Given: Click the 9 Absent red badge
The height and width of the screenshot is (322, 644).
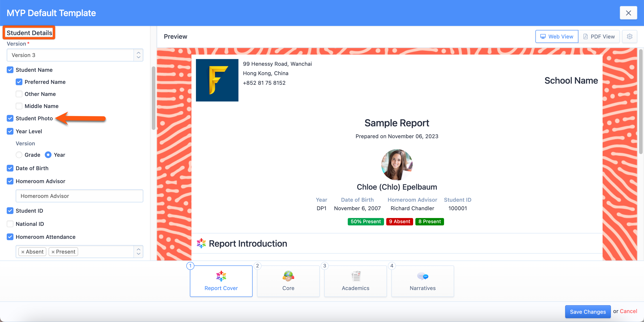Looking at the screenshot, I should [x=399, y=221].
